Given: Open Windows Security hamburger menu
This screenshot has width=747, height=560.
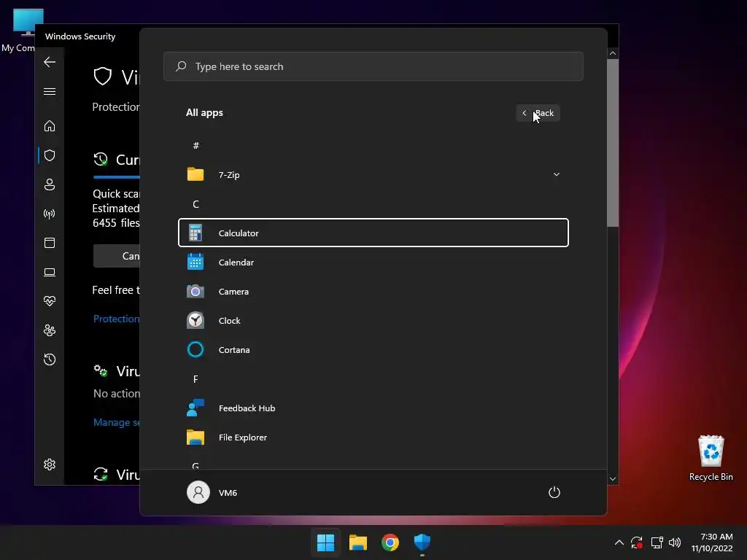Looking at the screenshot, I should coord(50,91).
